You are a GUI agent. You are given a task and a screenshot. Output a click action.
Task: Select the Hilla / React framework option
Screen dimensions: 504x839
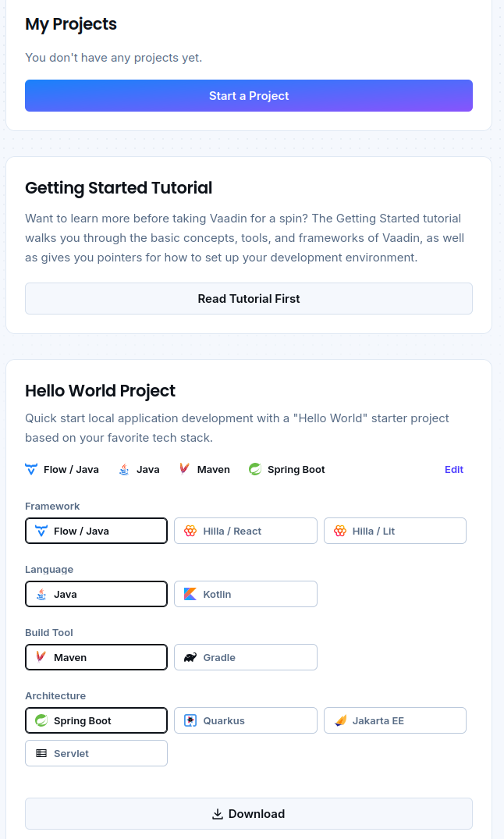tap(245, 531)
